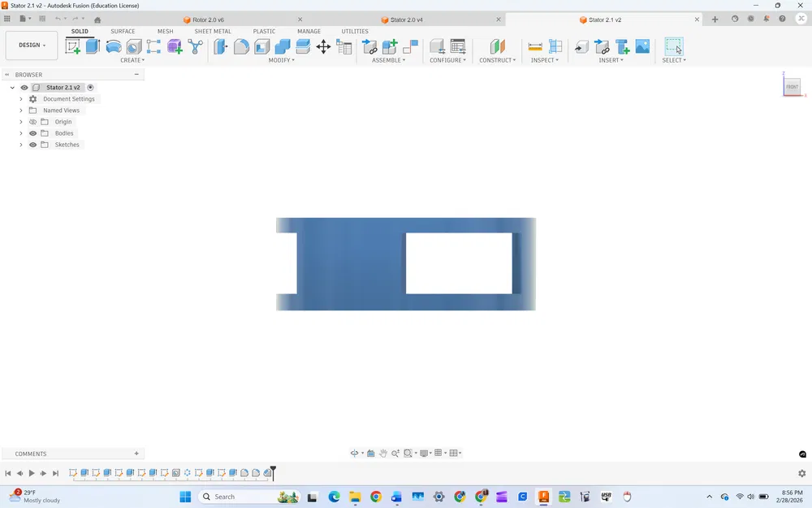Choose the Rectangular Pattern tool
The height and width of the screenshot is (508, 812).
coord(153,46)
